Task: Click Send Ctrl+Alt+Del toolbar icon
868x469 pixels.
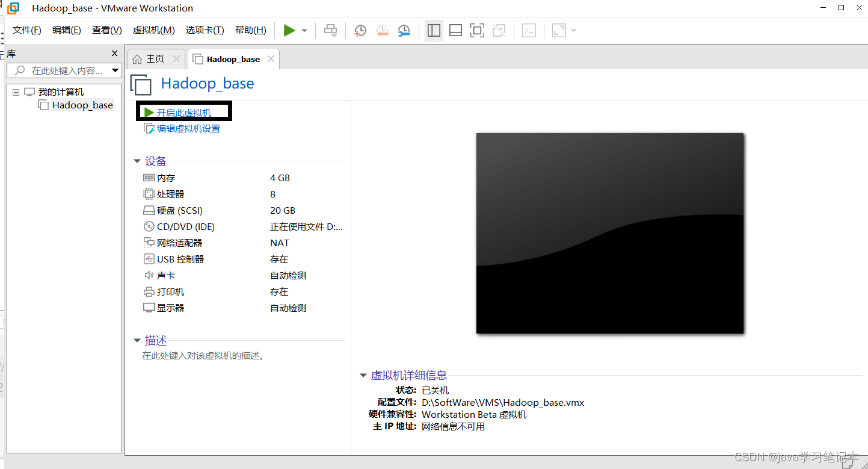Action: pos(330,30)
